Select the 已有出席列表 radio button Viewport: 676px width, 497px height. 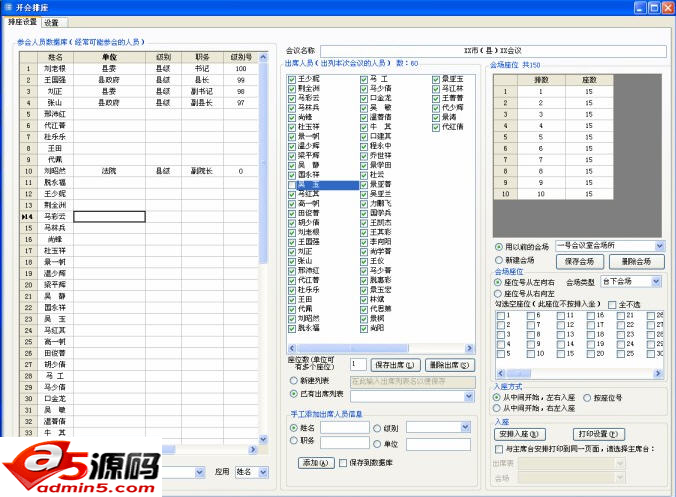point(294,394)
